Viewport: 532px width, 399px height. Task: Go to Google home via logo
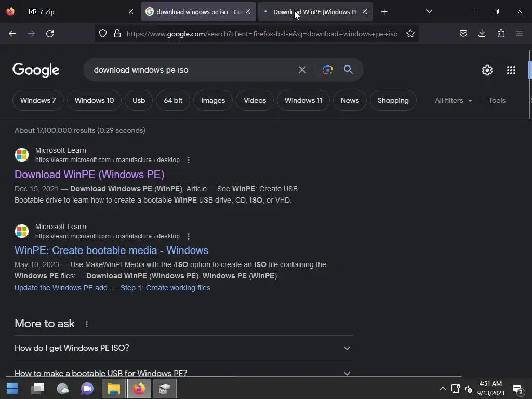click(x=36, y=70)
